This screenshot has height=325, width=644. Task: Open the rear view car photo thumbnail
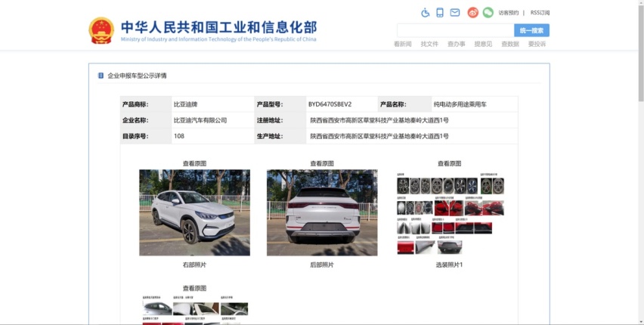click(x=322, y=213)
